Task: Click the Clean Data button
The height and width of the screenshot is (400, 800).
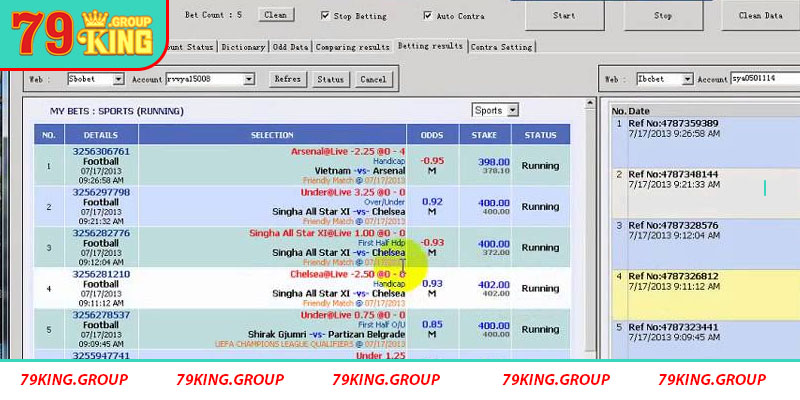Action: (760, 15)
